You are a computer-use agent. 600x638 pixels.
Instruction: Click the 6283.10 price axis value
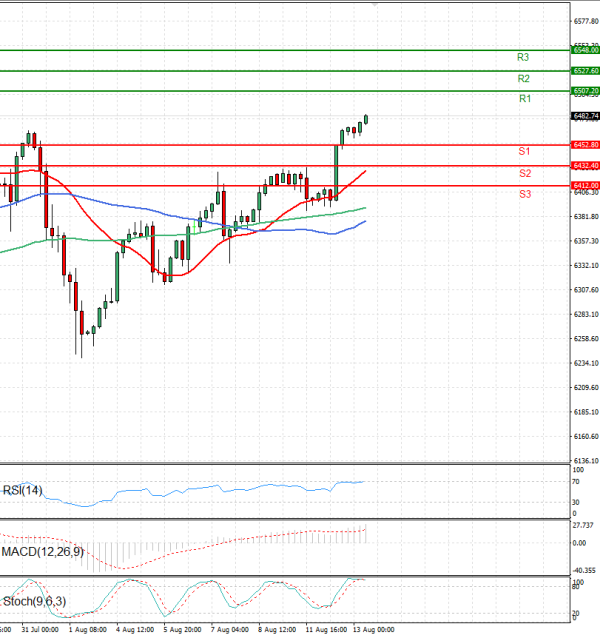[x=586, y=314]
